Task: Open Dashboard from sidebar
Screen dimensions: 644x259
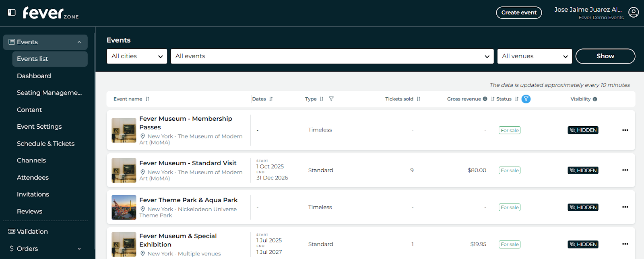Action: [x=34, y=76]
